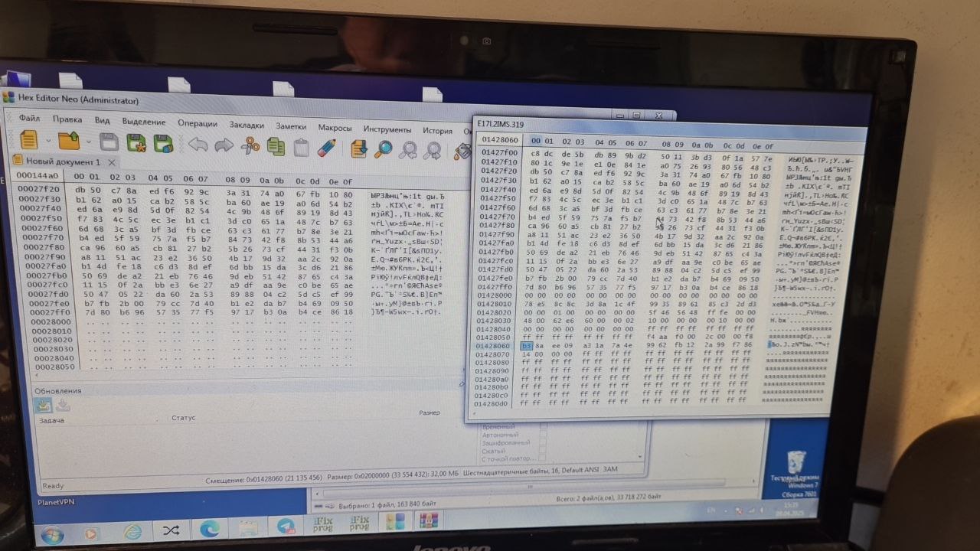Viewport: 980px width, 551px height.
Task: Click row offset 00028000 in Новый документ
Action: click(52, 321)
